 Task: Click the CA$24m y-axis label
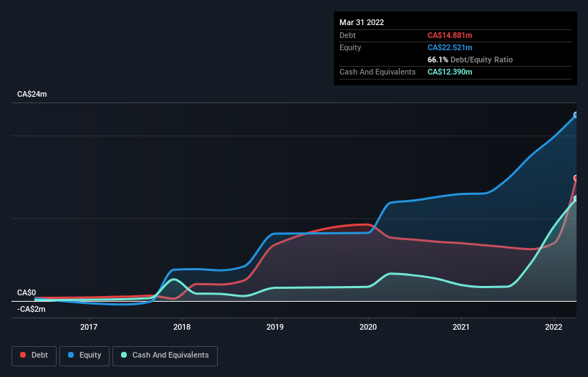click(x=32, y=94)
